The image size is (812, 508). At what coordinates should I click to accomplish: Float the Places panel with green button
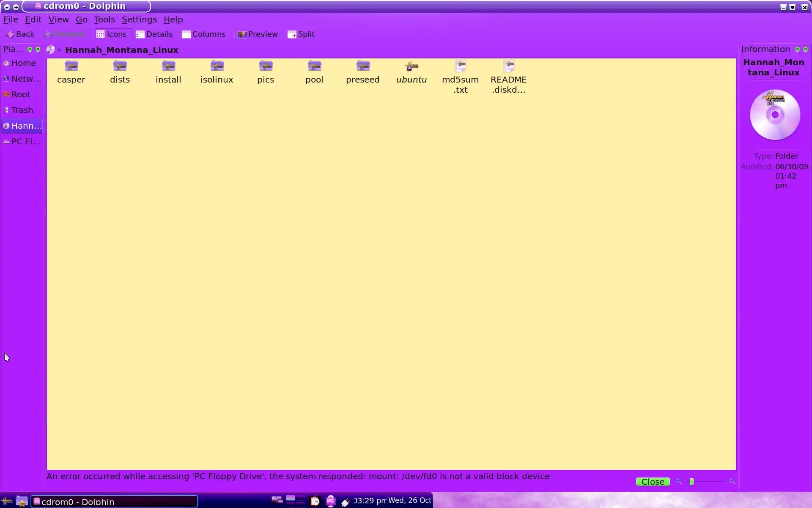point(30,50)
